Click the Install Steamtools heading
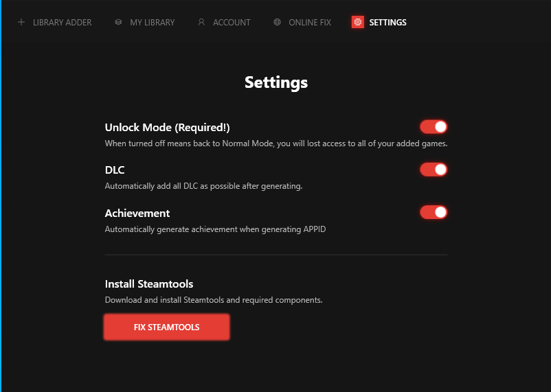The image size is (551, 392). pyautogui.click(x=149, y=284)
